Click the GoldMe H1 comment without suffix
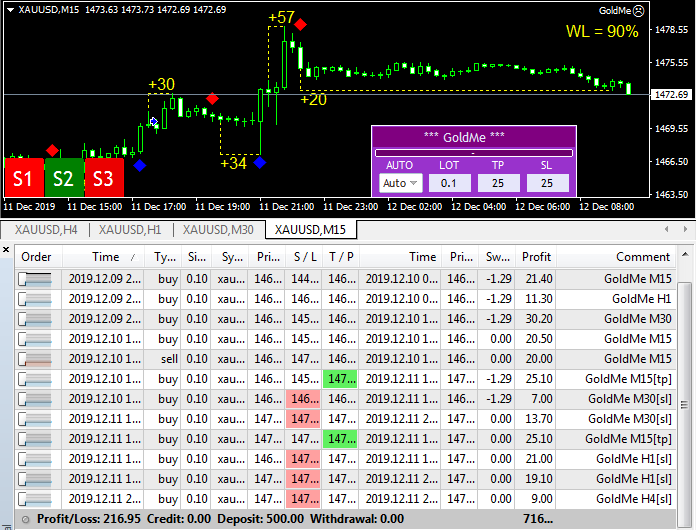Image resolution: width=696 pixels, height=530 pixels. (x=641, y=299)
